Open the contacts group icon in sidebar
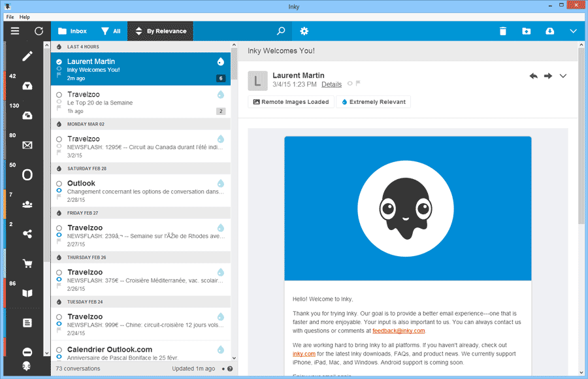The image size is (588, 379). pos(27,205)
